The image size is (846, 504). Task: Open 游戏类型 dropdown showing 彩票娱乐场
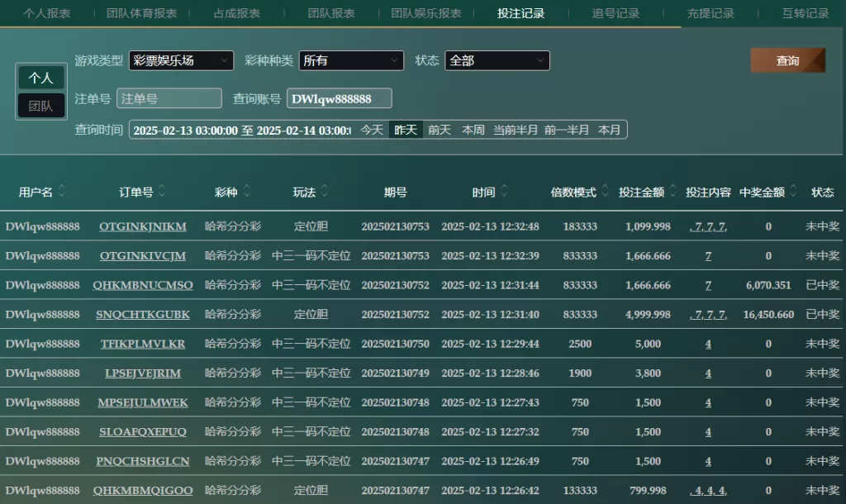(x=181, y=60)
